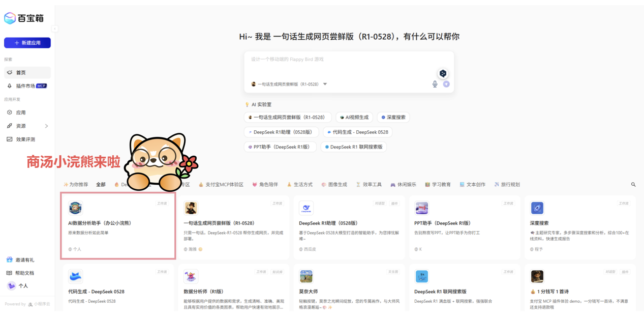The height and width of the screenshot is (316, 644).
Task: Open 插件市场 in the sidebar
Action: tap(27, 86)
